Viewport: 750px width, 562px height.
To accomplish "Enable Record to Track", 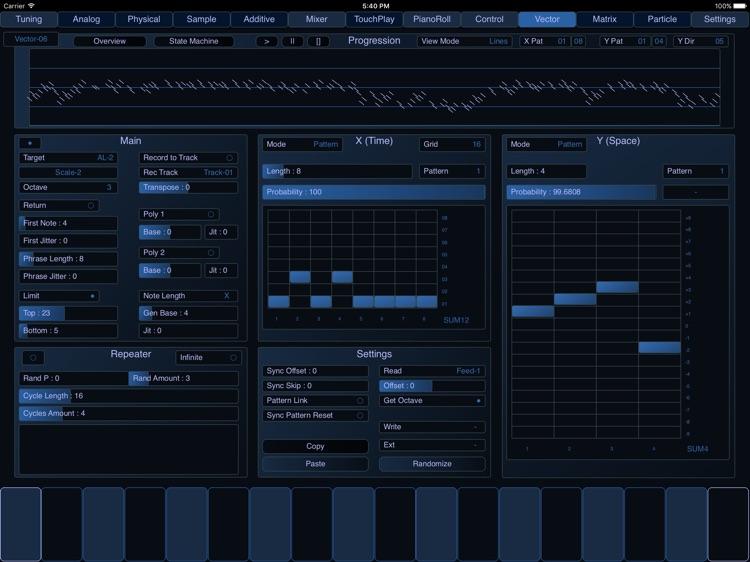I will 188,158.
